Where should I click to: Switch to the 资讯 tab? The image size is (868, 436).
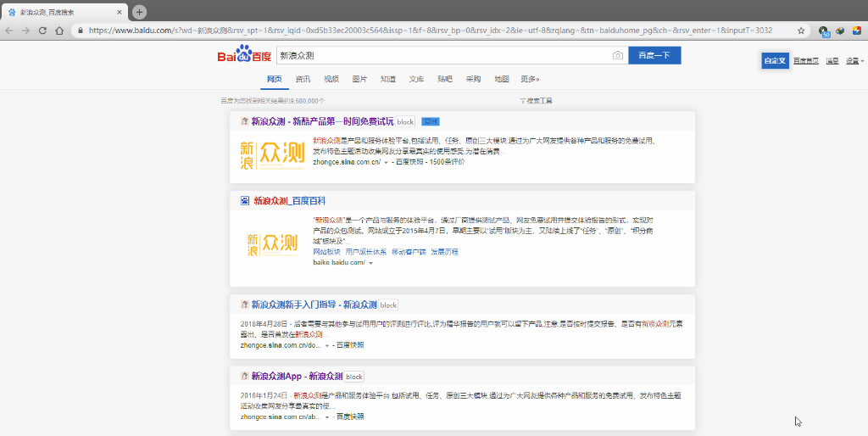pyautogui.click(x=303, y=79)
